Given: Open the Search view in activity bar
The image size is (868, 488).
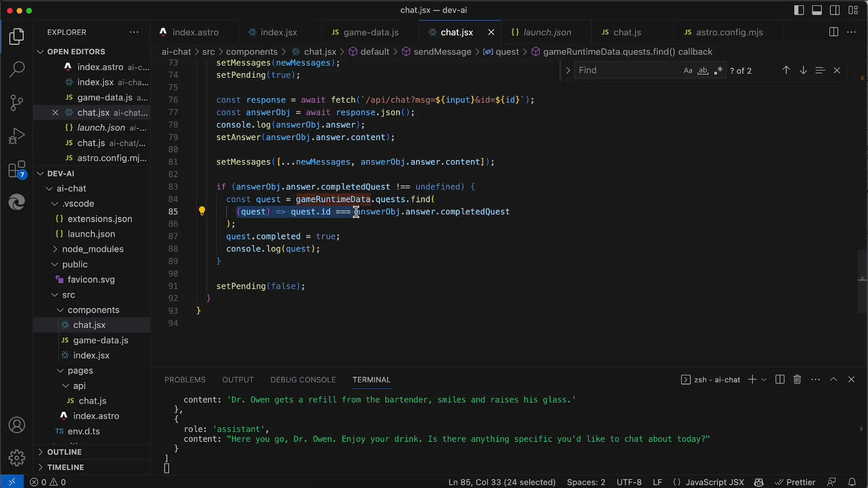Looking at the screenshot, I should [x=17, y=69].
